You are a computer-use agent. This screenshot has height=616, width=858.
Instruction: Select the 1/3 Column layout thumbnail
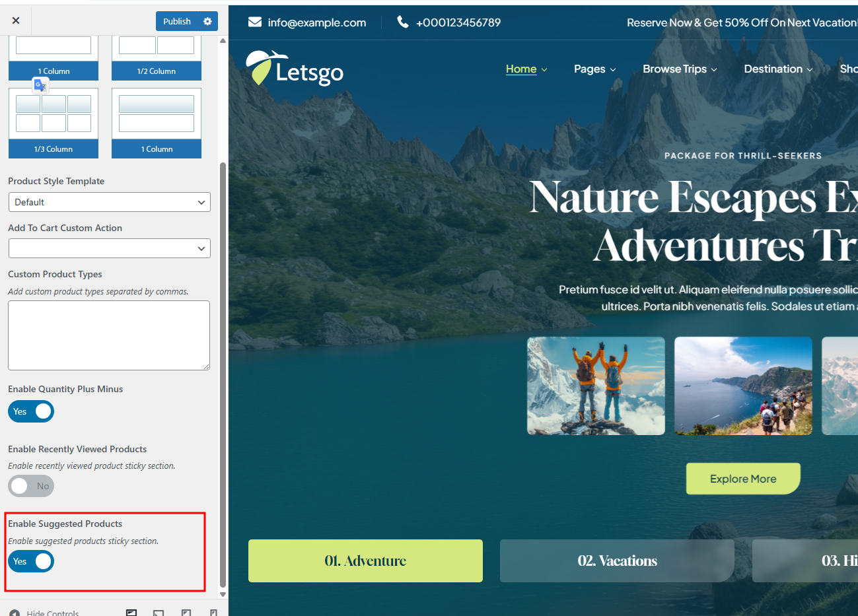click(54, 123)
